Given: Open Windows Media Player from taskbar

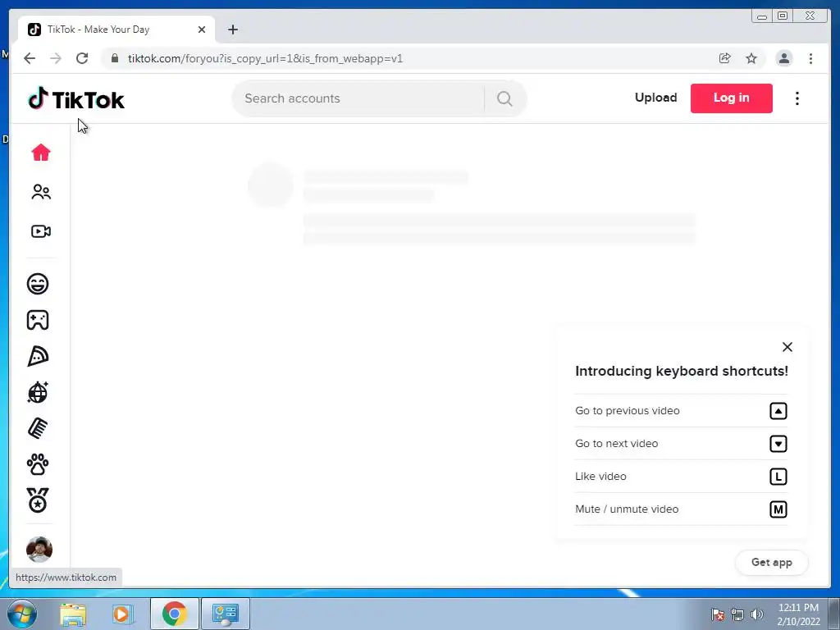Looking at the screenshot, I should pos(121,614).
